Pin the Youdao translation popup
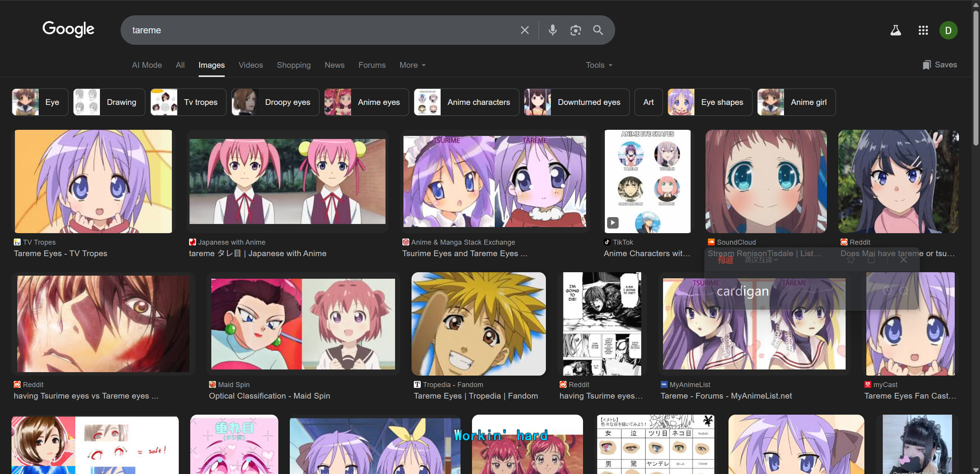 [x=851, y=260]
